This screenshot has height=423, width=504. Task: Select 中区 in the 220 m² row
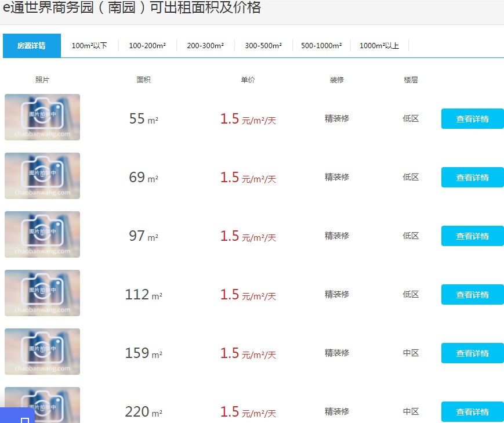[411, 411]
